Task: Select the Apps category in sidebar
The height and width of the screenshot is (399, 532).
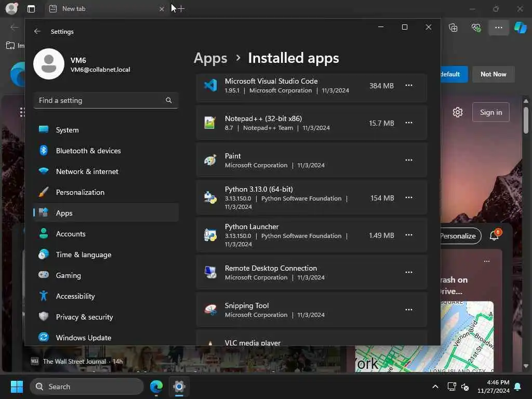Action: [106, 213]
